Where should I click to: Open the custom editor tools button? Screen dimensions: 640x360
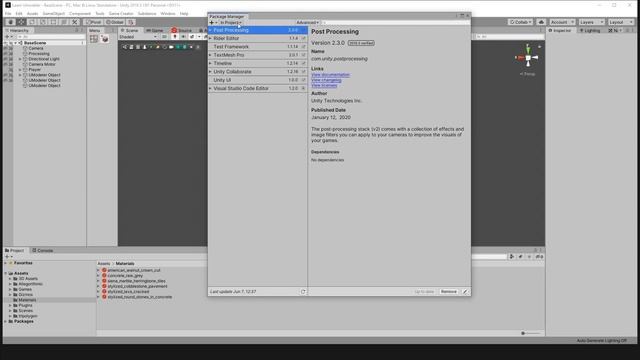coord(75,22)
